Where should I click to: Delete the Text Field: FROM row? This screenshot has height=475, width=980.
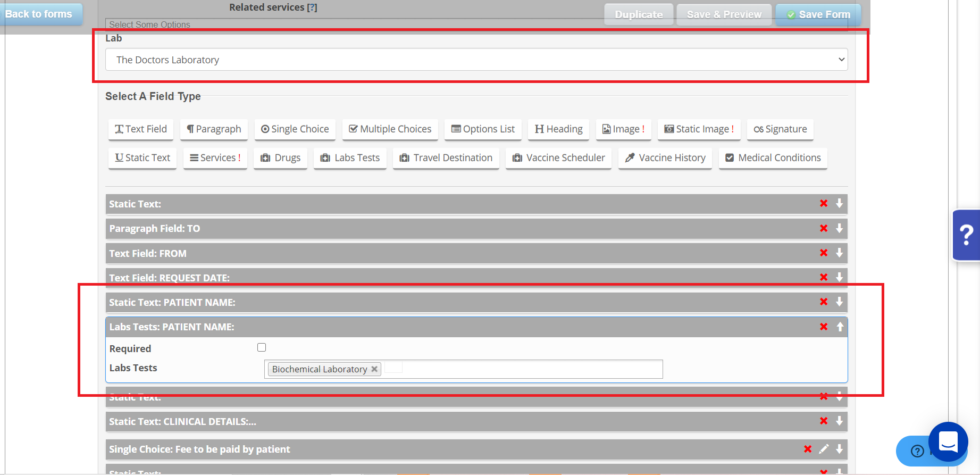pos(824,253)
